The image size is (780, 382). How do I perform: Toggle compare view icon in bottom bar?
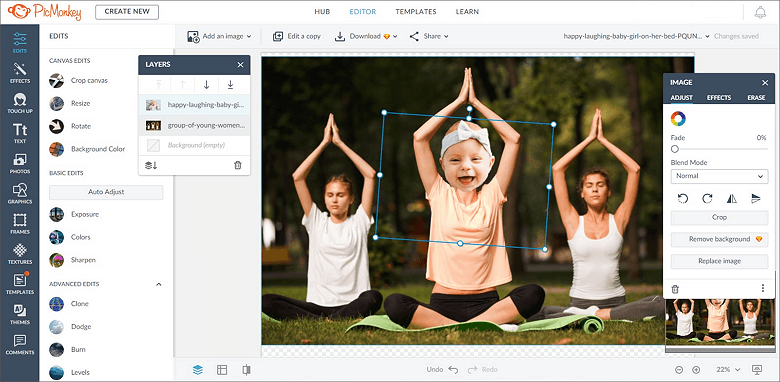pyautogui.click(x=246, y=370)
